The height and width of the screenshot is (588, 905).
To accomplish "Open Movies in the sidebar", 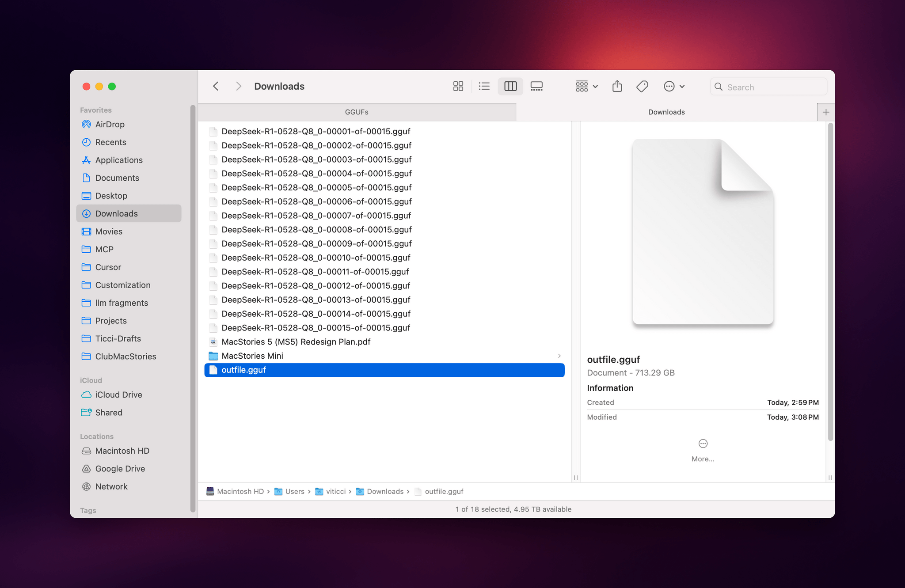I will click(x=129, y=231).
